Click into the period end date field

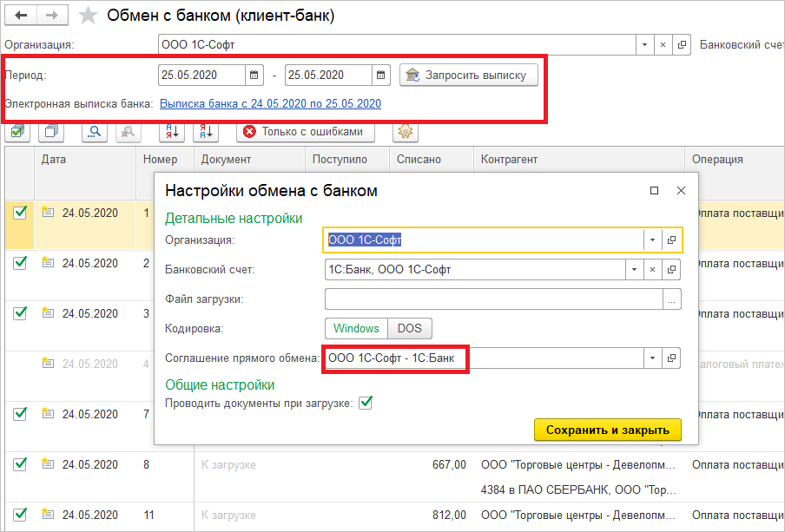pos(328,76)
